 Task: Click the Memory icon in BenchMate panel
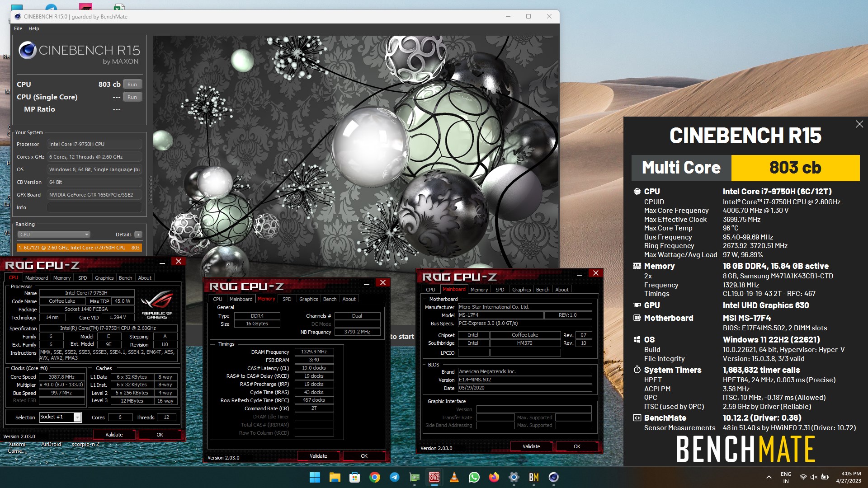point(637,266)
